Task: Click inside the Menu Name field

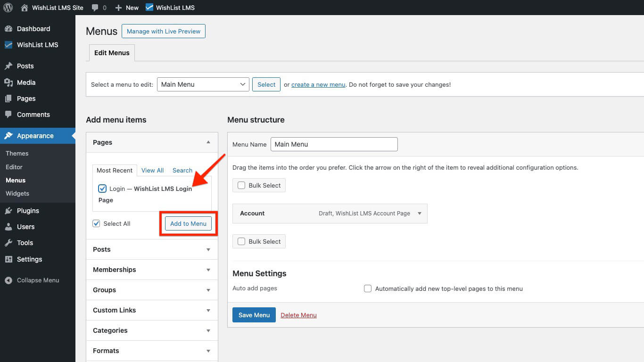Action: click(x=334, y=144)
